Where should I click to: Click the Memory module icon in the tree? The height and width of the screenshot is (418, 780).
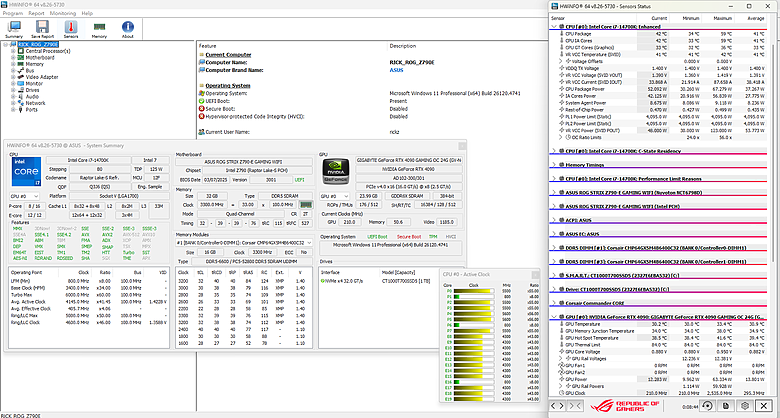click(x=21, y=64)
